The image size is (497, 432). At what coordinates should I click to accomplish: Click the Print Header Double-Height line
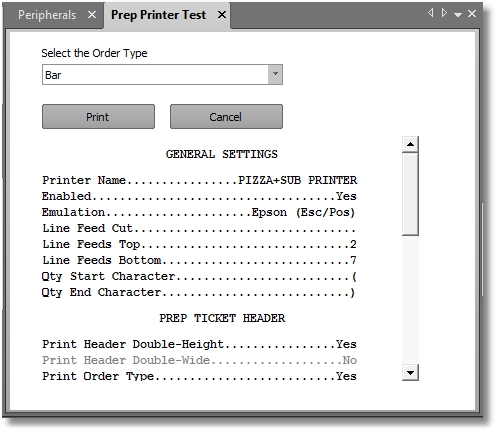pyautogui.click(x=199, y=344)
